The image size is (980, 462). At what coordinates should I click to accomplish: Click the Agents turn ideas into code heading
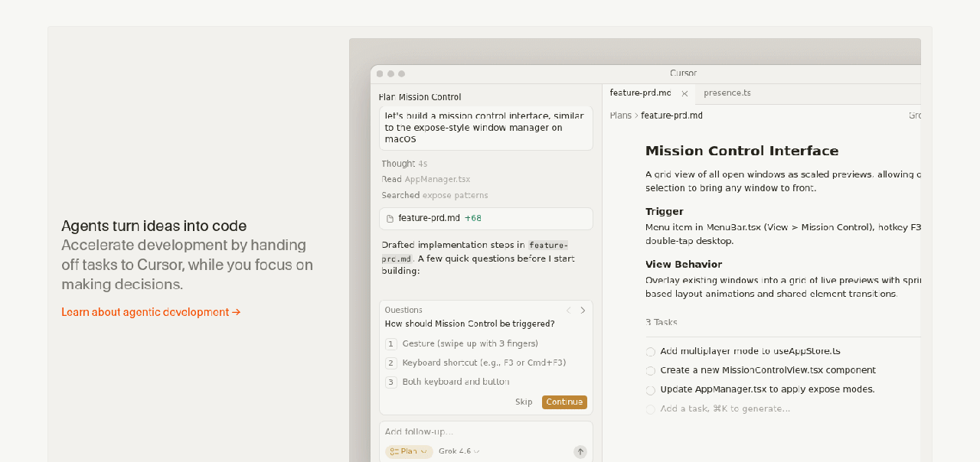[154, 226]
